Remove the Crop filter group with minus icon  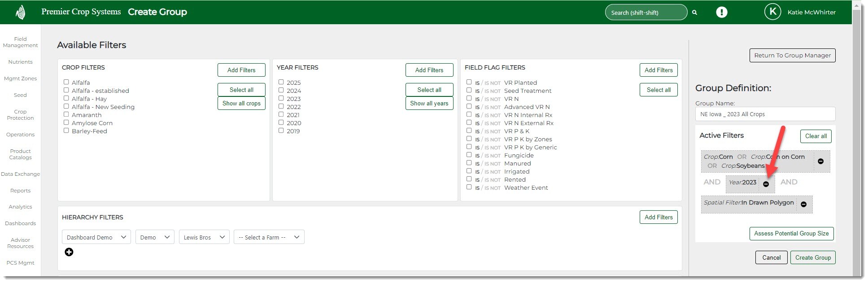820,161
